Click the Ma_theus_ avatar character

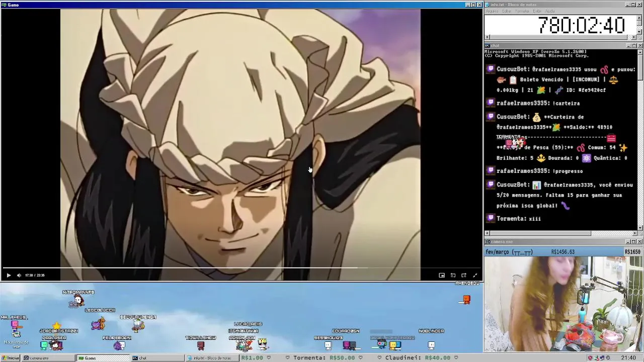coord(15,325)
